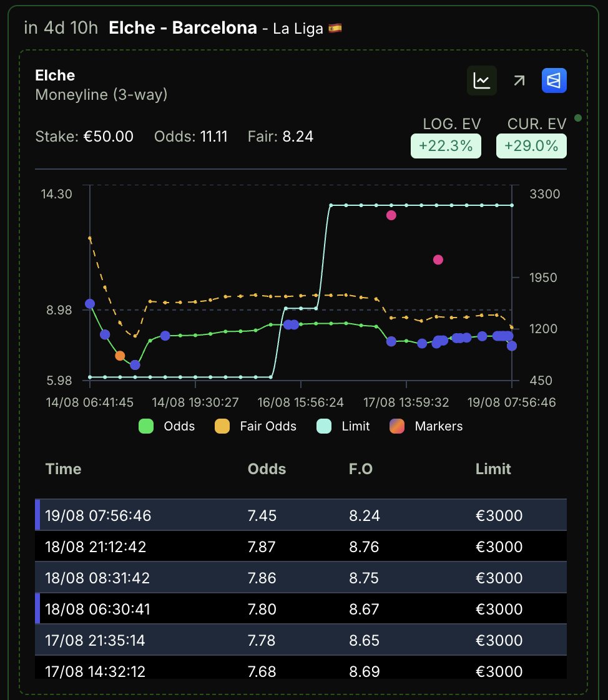Screen dimensions: 608x700
Task: Toggle the Limit series in chart legend
Action: click(x=343, y=426)
